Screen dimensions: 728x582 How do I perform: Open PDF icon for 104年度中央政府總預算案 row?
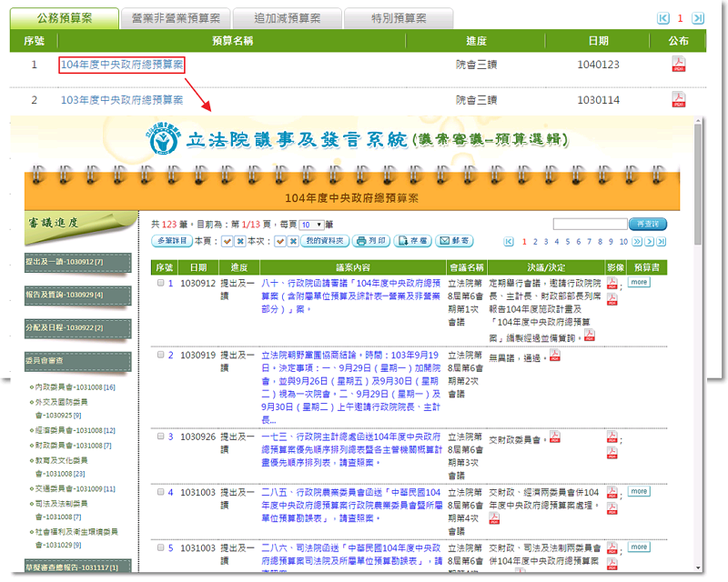pos(678,65)
